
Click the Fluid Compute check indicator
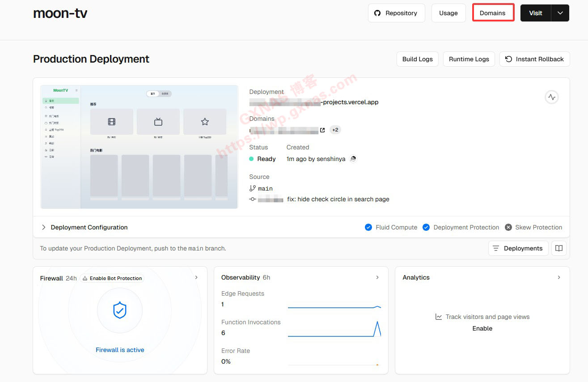pyautogui.click(x=368, y=227)
